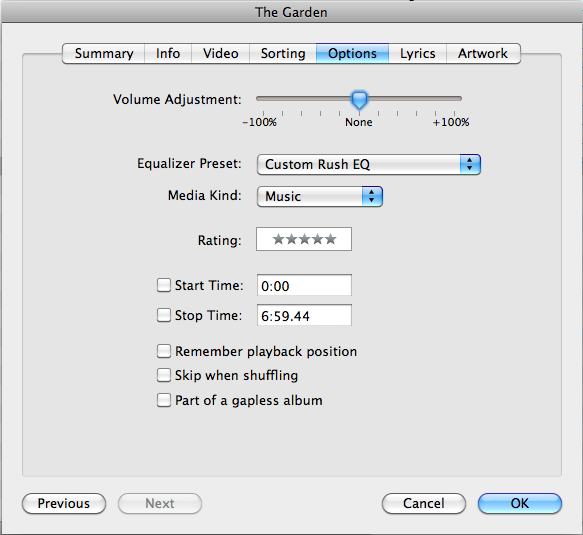Toggle Skip when shuffling

164,375
